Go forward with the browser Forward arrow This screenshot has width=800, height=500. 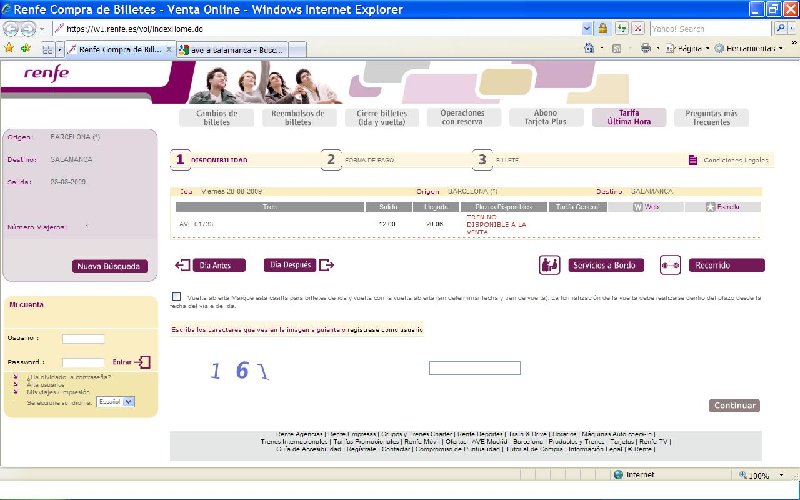point(28,29)
